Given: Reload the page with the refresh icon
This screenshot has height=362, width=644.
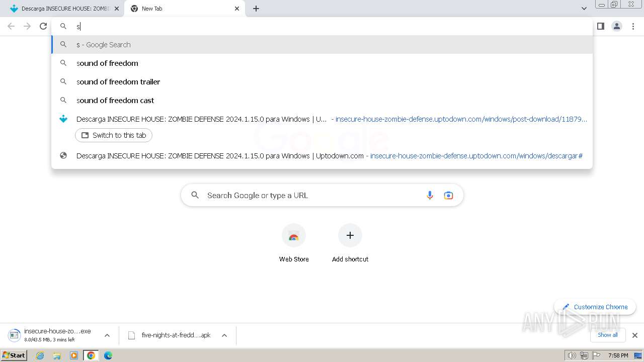Looking at the screenshot, I should pyautogui.click(x=43, y=26).
